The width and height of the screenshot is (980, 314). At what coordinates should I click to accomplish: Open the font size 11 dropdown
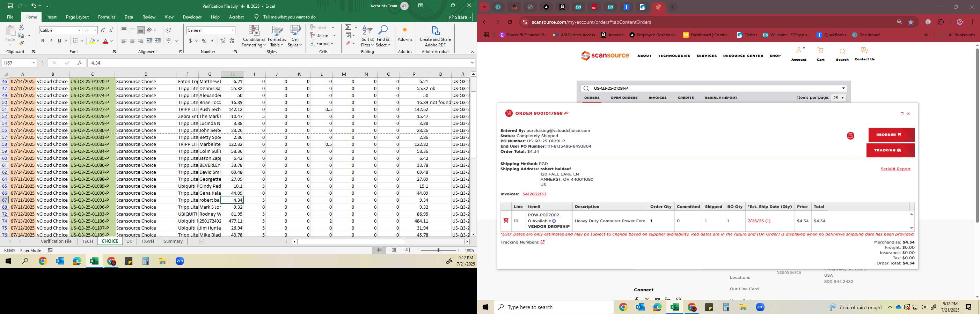pyautogui.click(x=95, y=30)
